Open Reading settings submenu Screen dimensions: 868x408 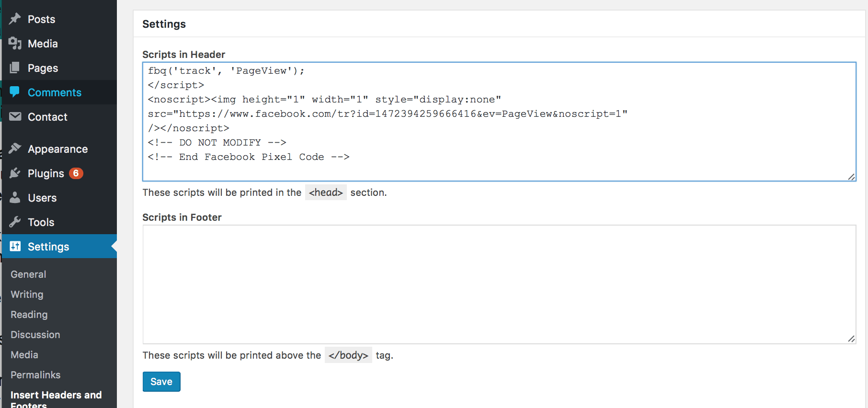click(29, 315)
